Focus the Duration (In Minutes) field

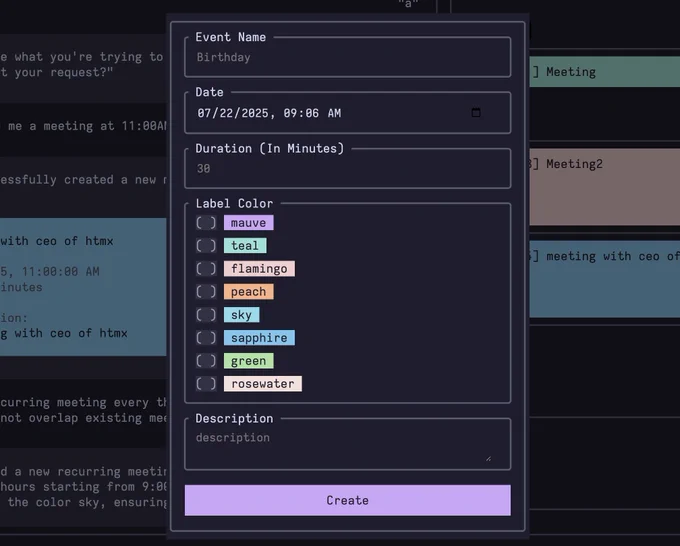point(348,169)
